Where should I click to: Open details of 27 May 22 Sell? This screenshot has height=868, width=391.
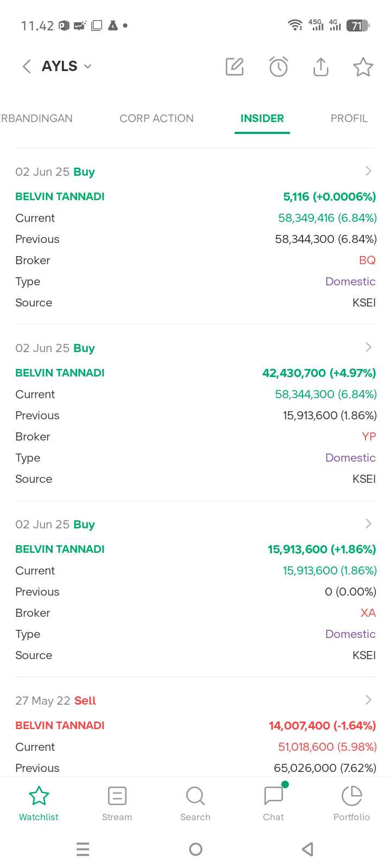368,700
